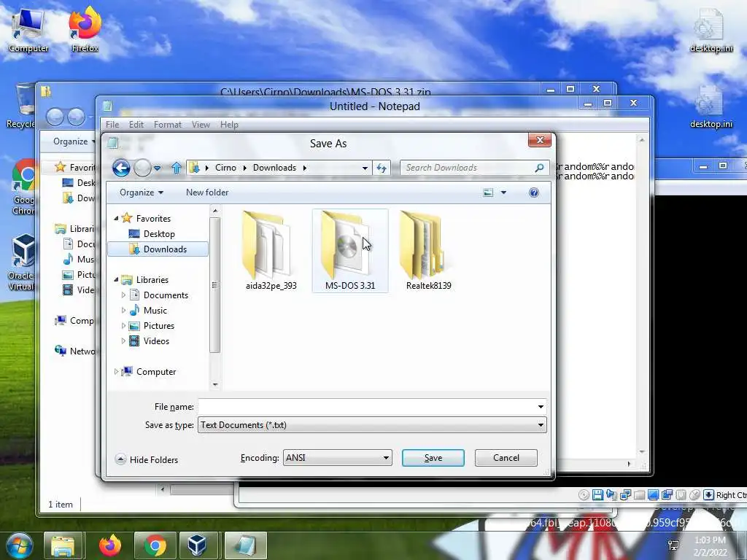Open Chrome from the taskbar

(x=155, y=545)
